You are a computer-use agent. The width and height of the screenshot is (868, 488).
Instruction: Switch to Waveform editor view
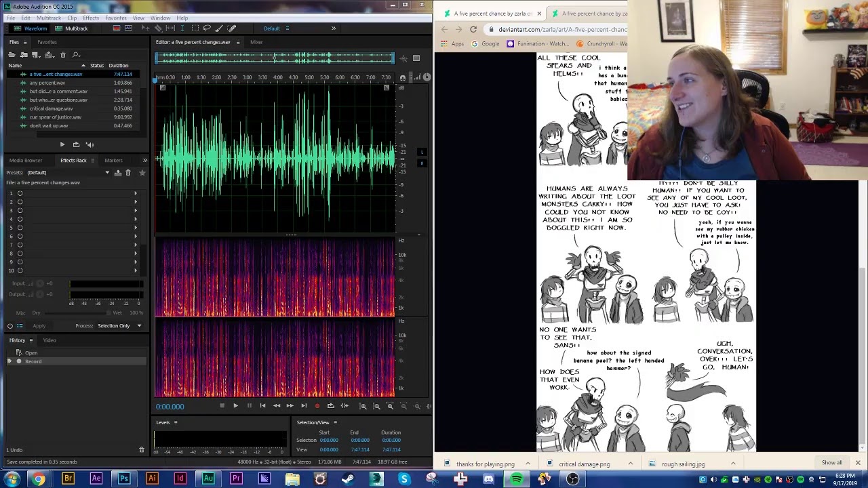coord(31,28)
